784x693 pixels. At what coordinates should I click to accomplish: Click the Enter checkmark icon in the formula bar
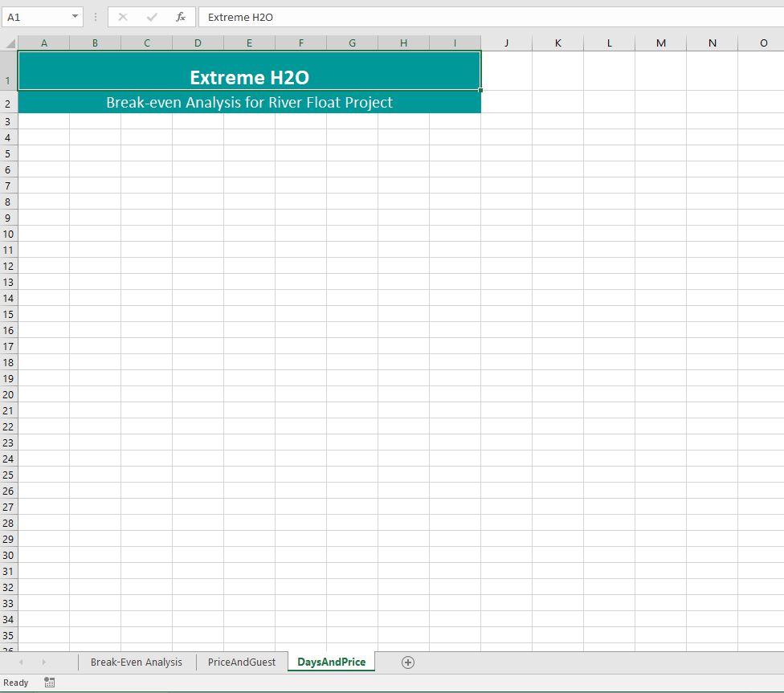coord(150,17)
